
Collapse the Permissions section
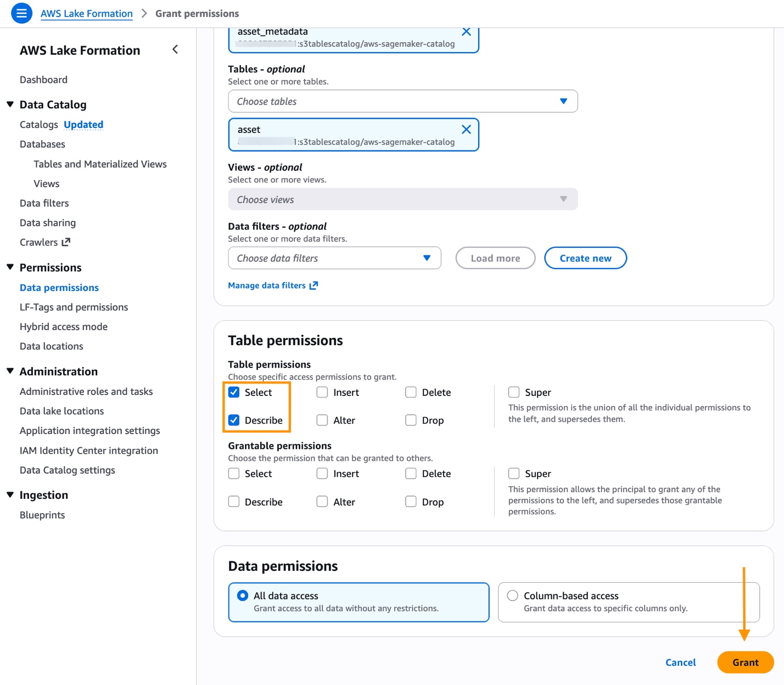10,267
